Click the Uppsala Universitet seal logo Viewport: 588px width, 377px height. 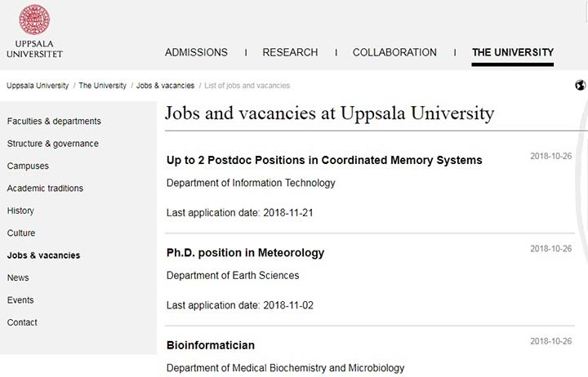34,20
